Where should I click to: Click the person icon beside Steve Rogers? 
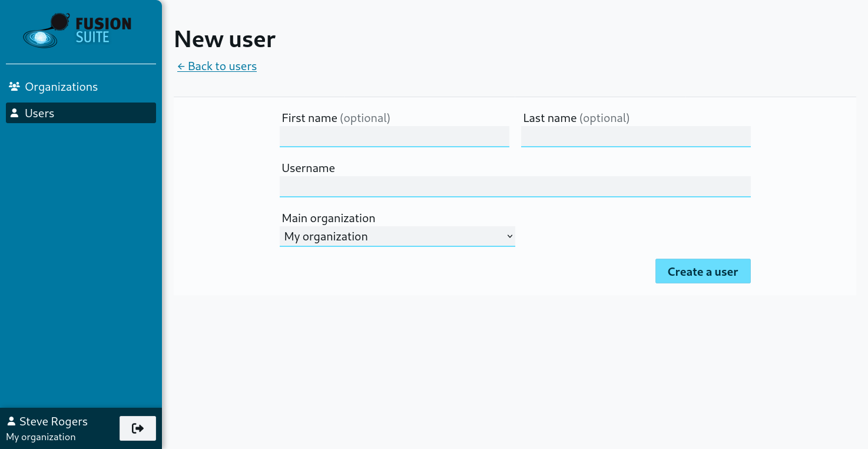pos(11,421)
